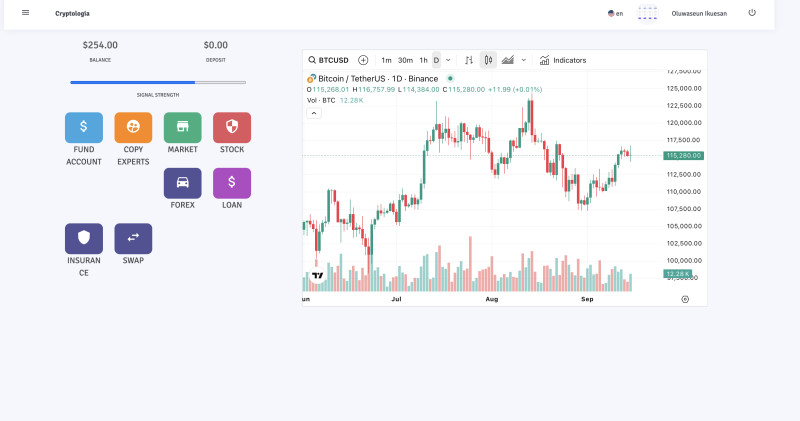Open the Forex car icon
This screenshot has width=800, height=421.
pos(183,183)
